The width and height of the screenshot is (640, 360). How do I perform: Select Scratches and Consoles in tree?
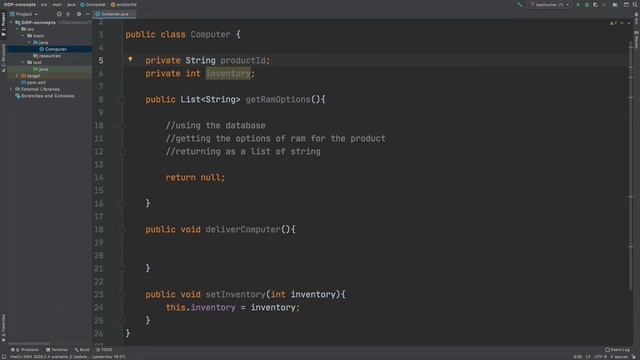coord(44,96)
